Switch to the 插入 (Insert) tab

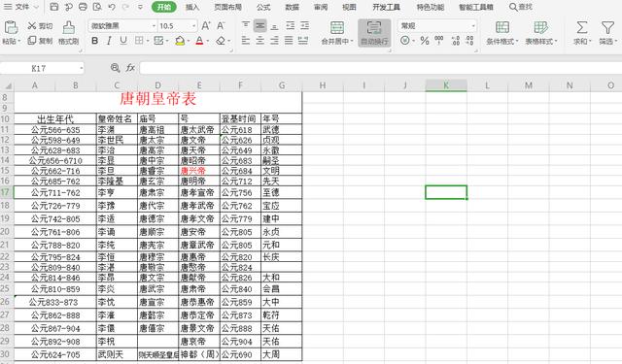192,7
